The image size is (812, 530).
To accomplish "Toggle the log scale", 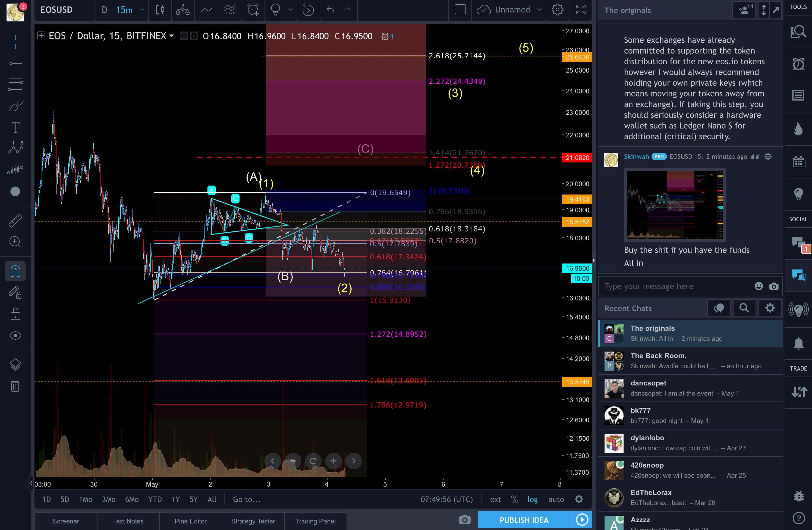I will click(x=532, y=499).
